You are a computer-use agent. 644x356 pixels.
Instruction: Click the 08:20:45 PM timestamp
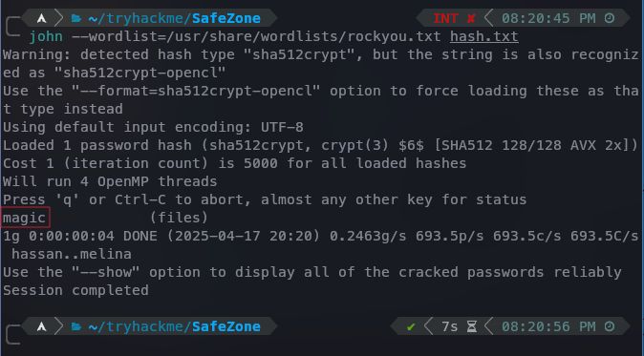(548, 18)
